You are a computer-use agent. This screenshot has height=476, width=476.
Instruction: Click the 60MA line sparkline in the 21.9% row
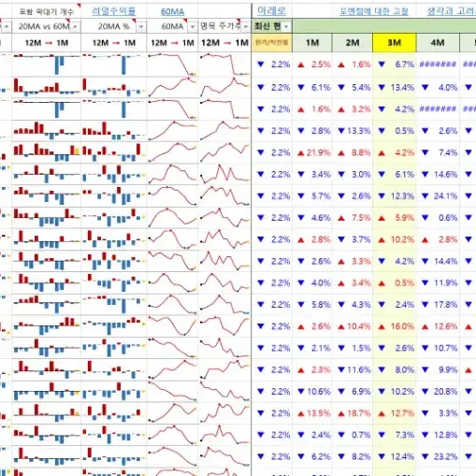coord(172,152)
